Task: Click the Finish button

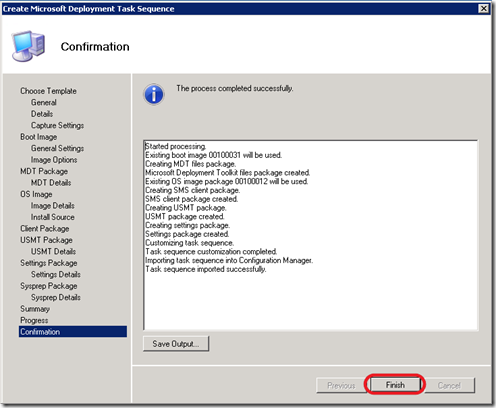Action: point(395,385)
